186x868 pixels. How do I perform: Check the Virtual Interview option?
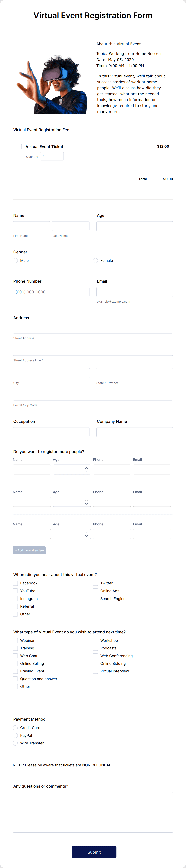(96, 671)
